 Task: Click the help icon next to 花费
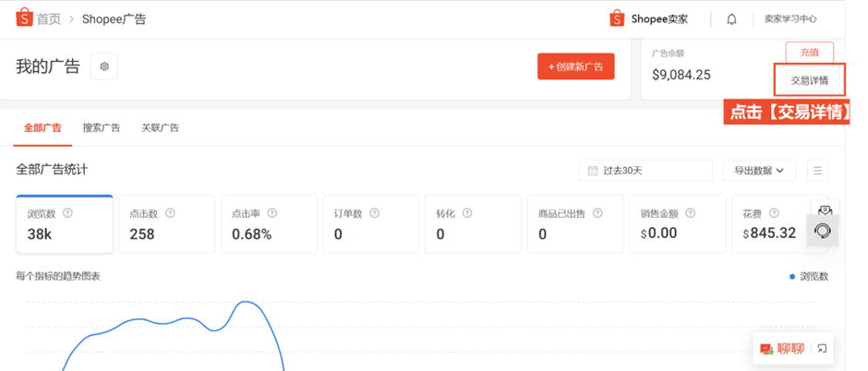pos(774,213)
